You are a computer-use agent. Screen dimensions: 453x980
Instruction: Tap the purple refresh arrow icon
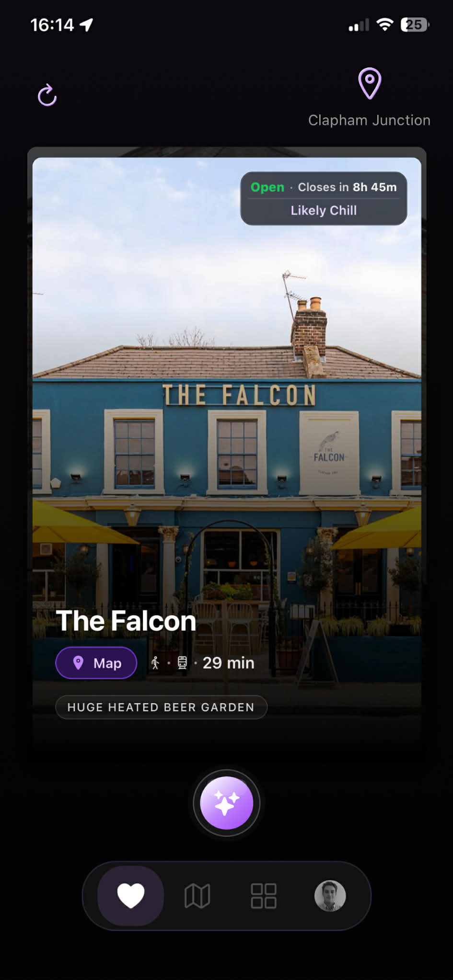(x=47, y=95)
